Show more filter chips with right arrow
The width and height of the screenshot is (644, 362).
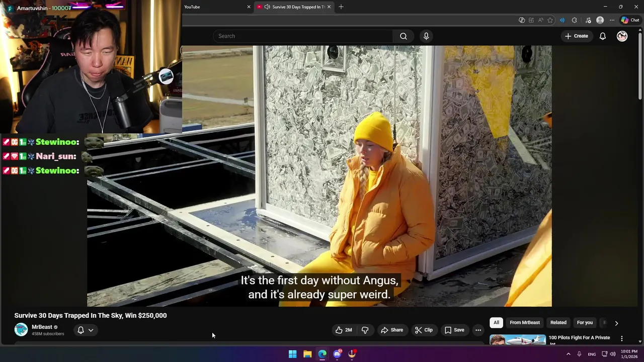pyautogui.click(x=616, y=323)
